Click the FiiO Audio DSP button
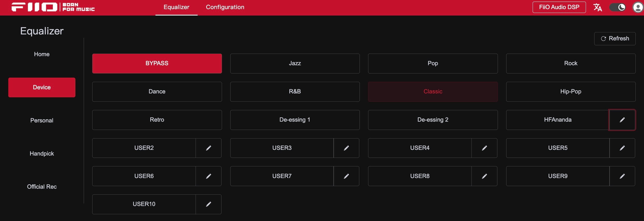 pyautogui.click(x=559, y=7)
